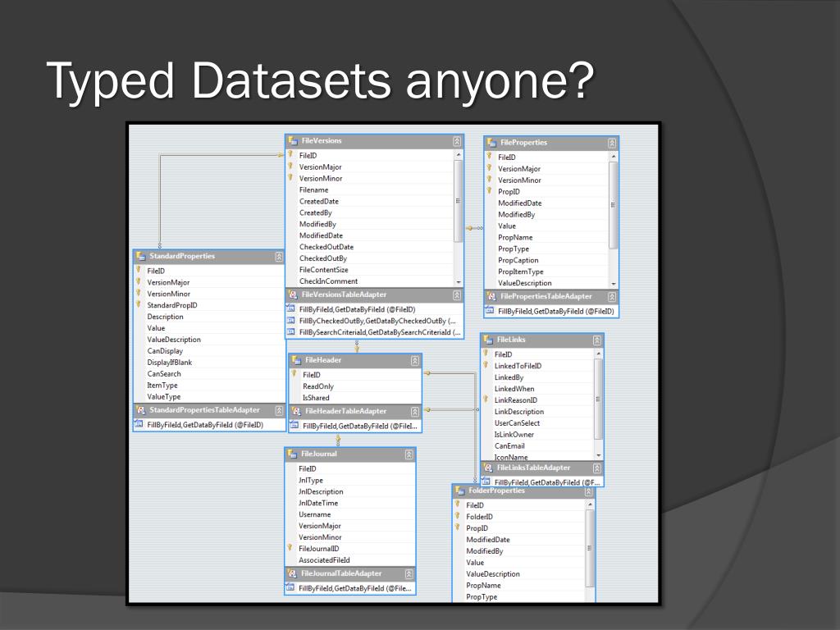The height and width of the screenshot is (630, 840).
Task: Click the FilePropertiesTableAdapter icon
Action: pyautogui.click(x=491, y=296)
